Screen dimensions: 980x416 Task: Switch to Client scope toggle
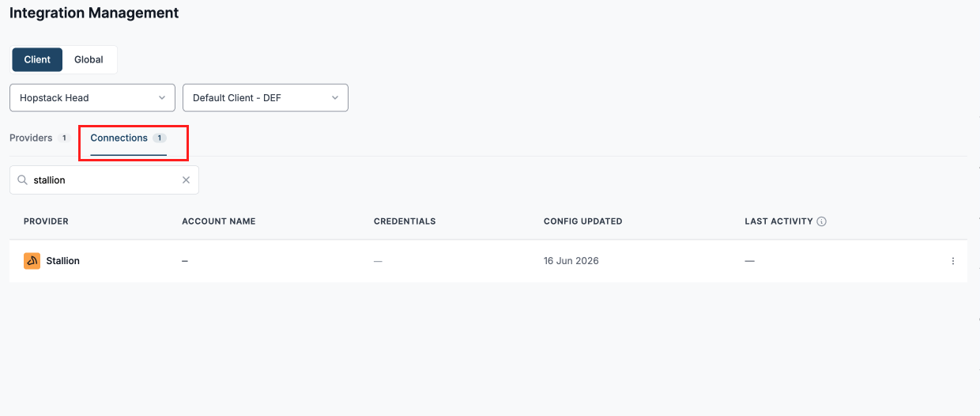[x=37, y=59]
